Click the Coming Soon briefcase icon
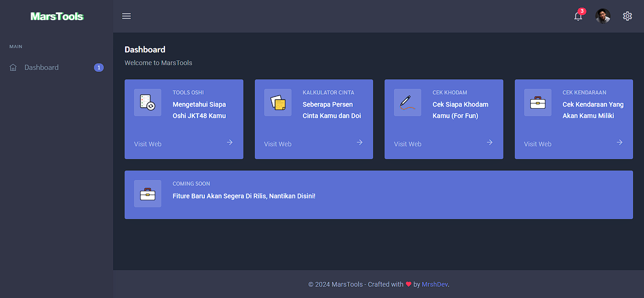The height and width of the screenshot is (298, 644). (148, 194)
